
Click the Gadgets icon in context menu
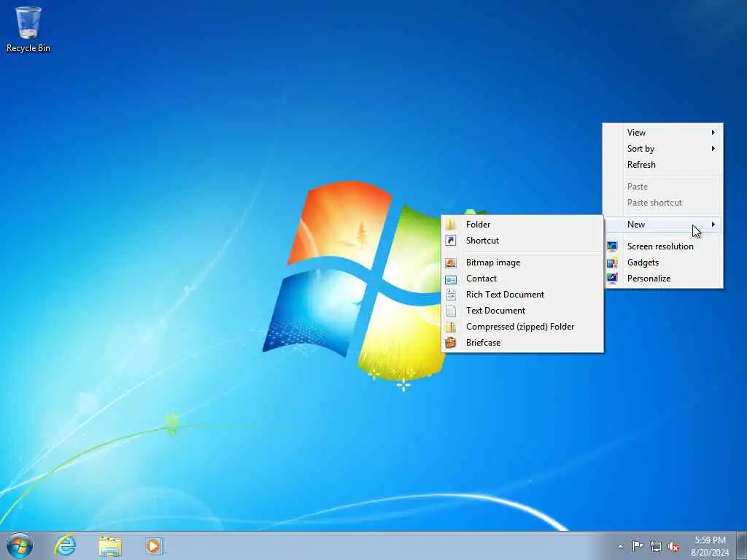(612, 262)
